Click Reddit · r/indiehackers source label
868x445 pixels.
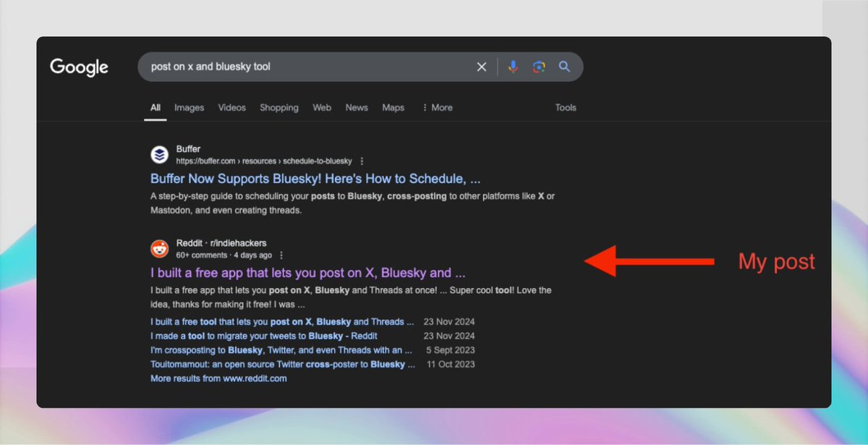click(221, 243)
